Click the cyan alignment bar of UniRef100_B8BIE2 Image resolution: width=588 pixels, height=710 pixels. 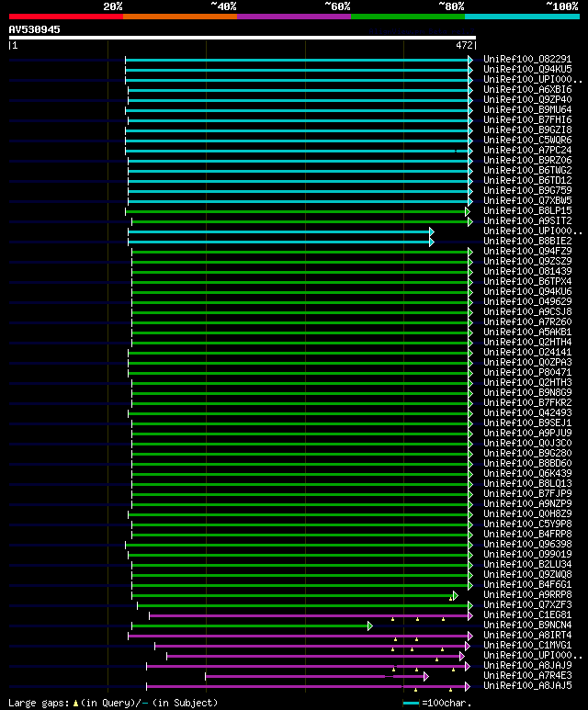coord(278,242)
